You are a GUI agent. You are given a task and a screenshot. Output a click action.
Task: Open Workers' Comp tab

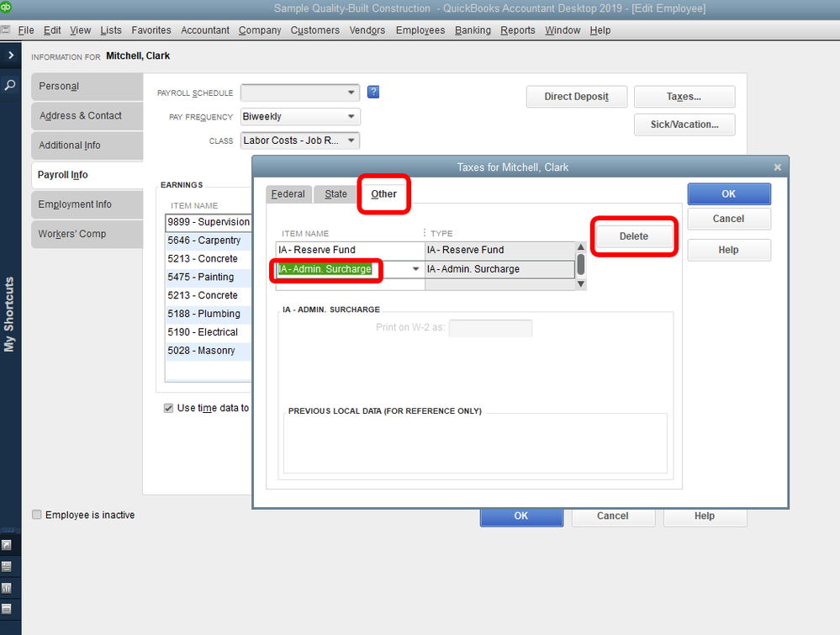[87, 234]
